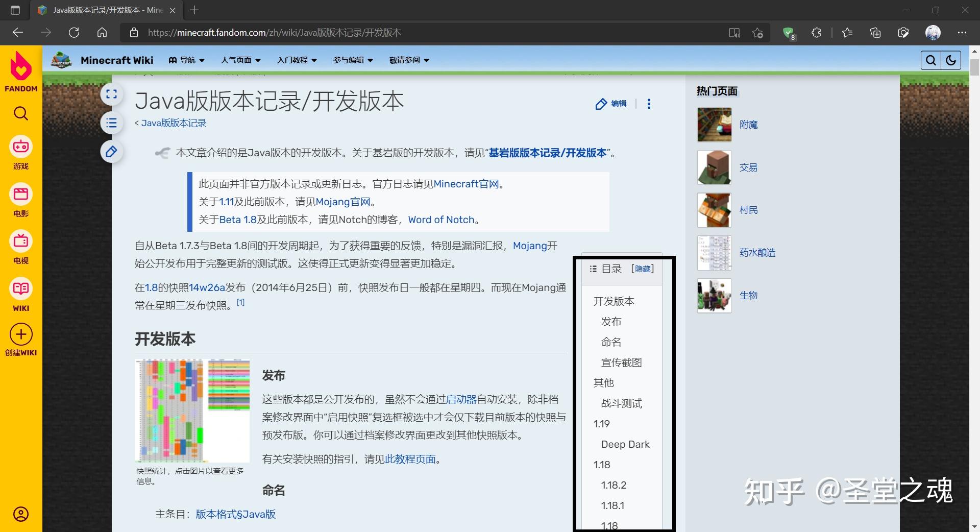
Task: Click the pencil edit icon beside the article
Action: point(111,152)
